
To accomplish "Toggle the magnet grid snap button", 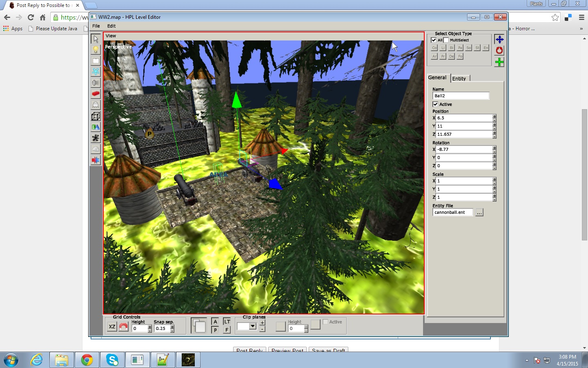I will (x=123, y=327).
